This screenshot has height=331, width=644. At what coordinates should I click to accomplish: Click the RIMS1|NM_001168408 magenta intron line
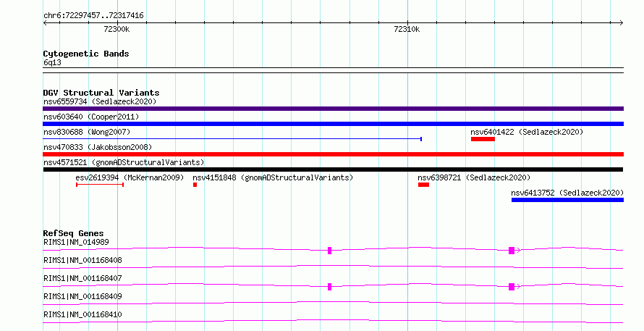click(x=333, y=267)
